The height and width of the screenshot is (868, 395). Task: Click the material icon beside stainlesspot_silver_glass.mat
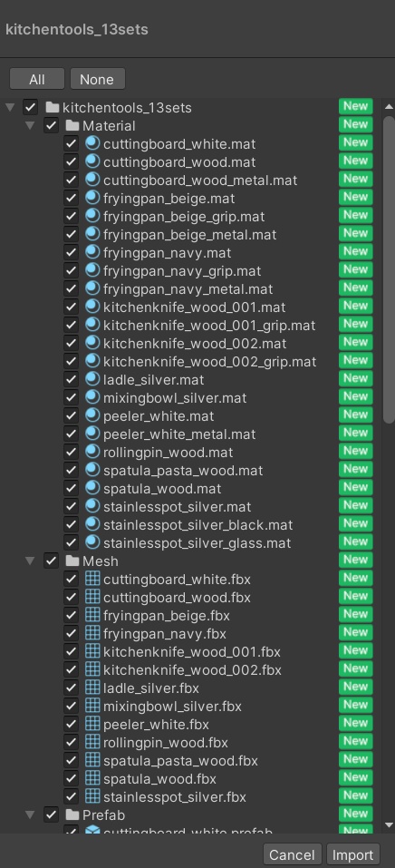point(92,542)
